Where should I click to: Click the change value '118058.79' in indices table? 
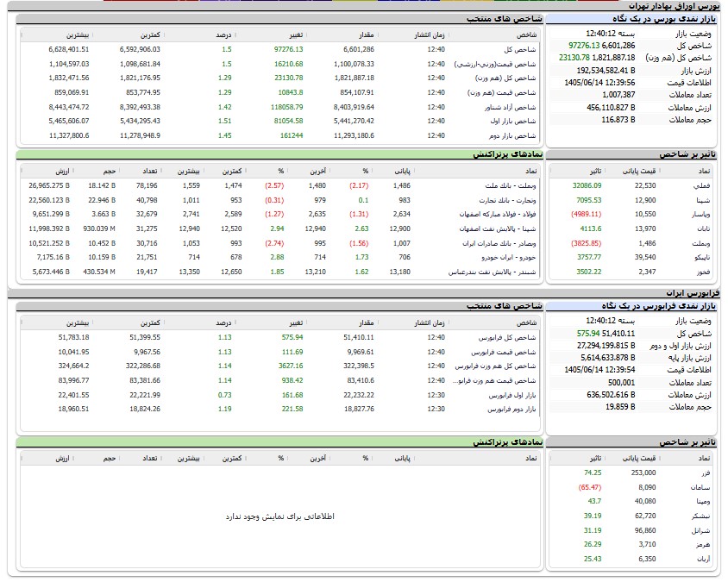click(287, 107)
